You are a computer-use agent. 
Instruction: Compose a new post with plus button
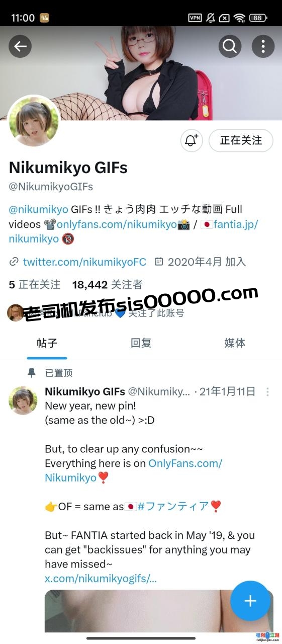pyautogui.click(x=250, y=601)
